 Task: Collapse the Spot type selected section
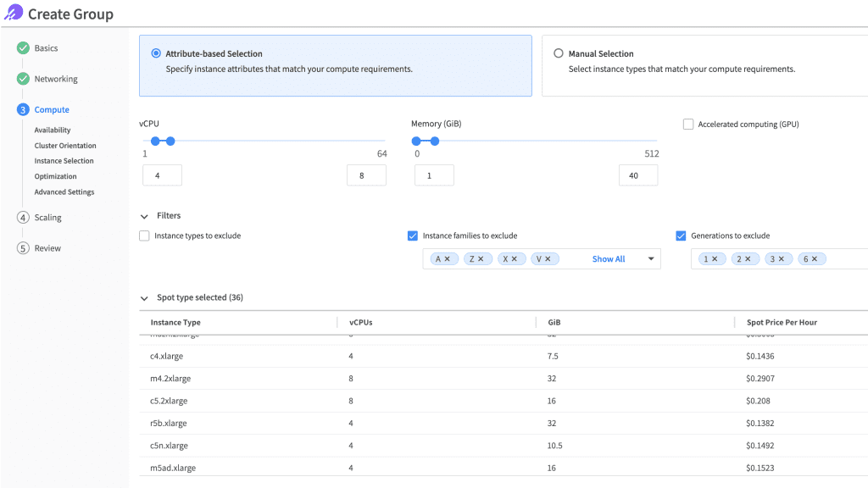[145, 297]
